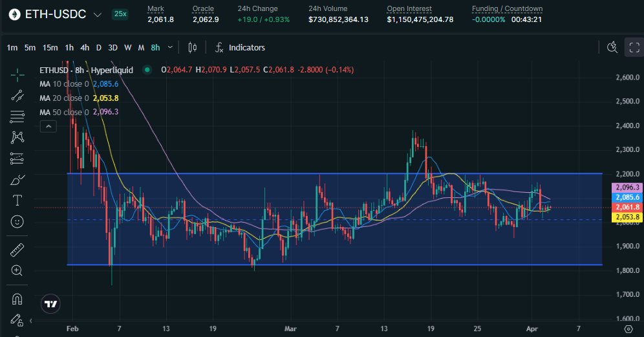Click the 24h Volume value $730,852,364.13
The height and width of the screenshot is (337, 644).
pos(338,19)
